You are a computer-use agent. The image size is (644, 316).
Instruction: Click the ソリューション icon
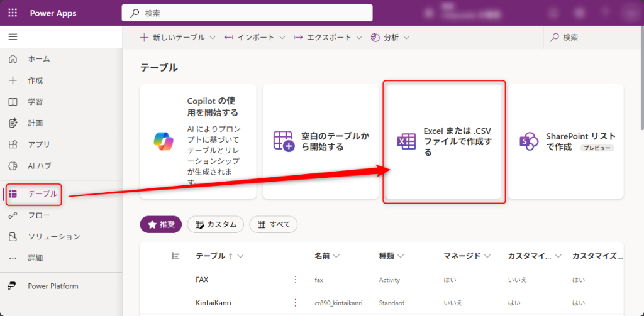click(13, 236)
